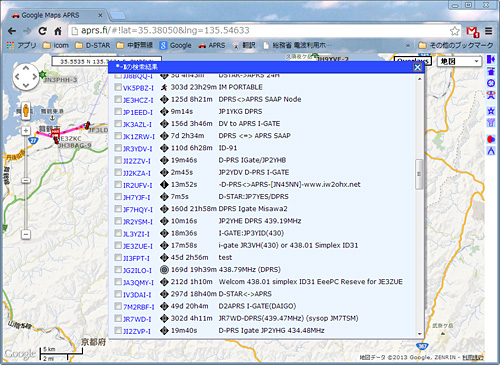Click the green star JN3PHH-3 marker

pyautogui.click(x=42, y=74)
